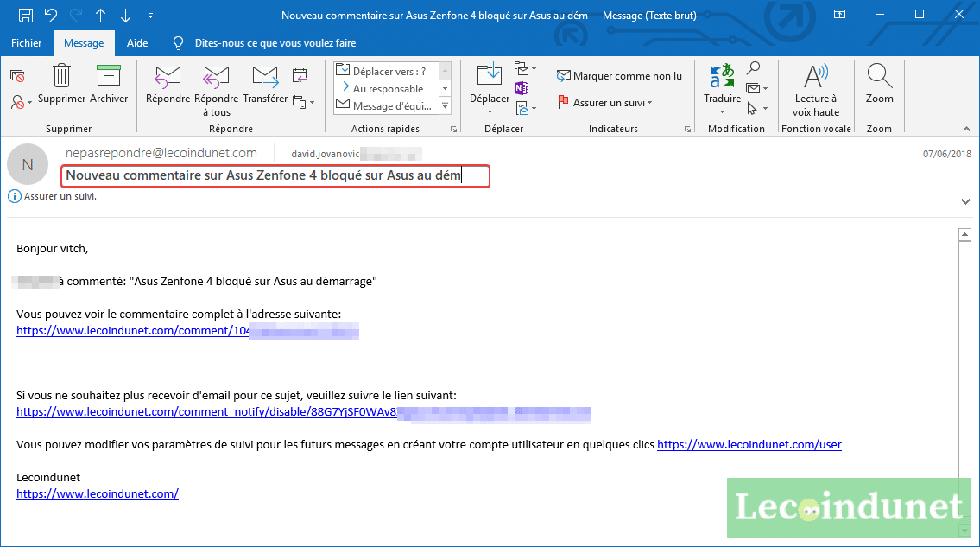Image resolution: width=980 pixels, height=547 pixels.
Task: Open the Fichier menu
Action: (26, 43)
